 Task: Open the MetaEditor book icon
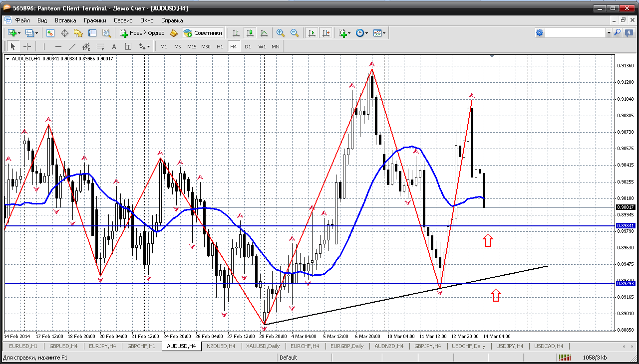[x=174, y=33]
